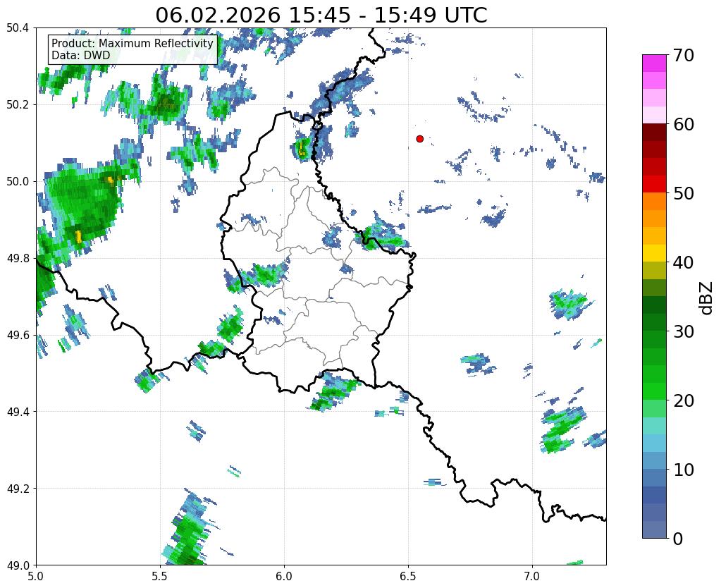Click the colorbar tick label 50
Screen dimensions: 721x588
pos(684,193)
